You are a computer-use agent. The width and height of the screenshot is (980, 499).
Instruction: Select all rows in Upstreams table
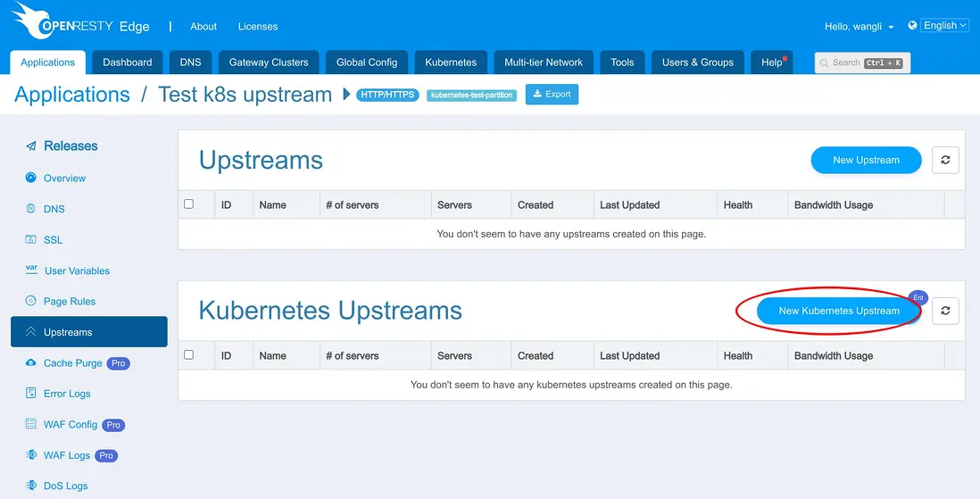coord(188,204)
